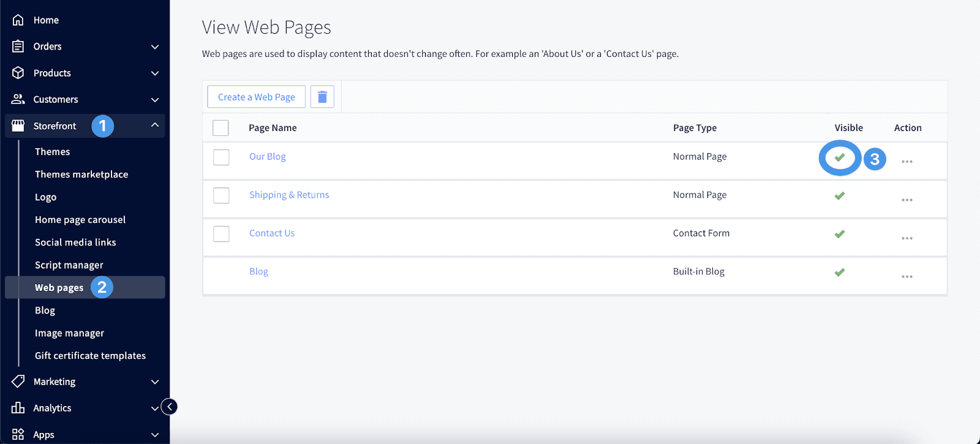Click the Products box icon
Image resolution: width=980 pixels, height=444 pixels.
click(18, 72)
